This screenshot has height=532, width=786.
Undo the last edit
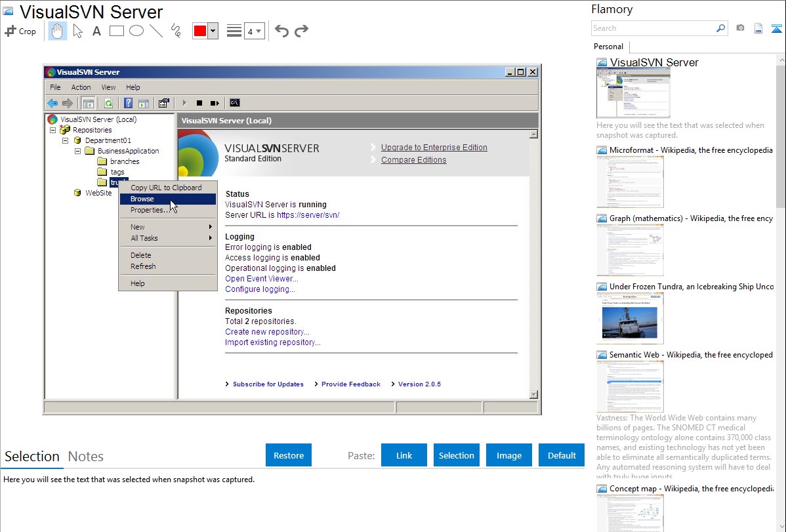click(x=281, y=31)
